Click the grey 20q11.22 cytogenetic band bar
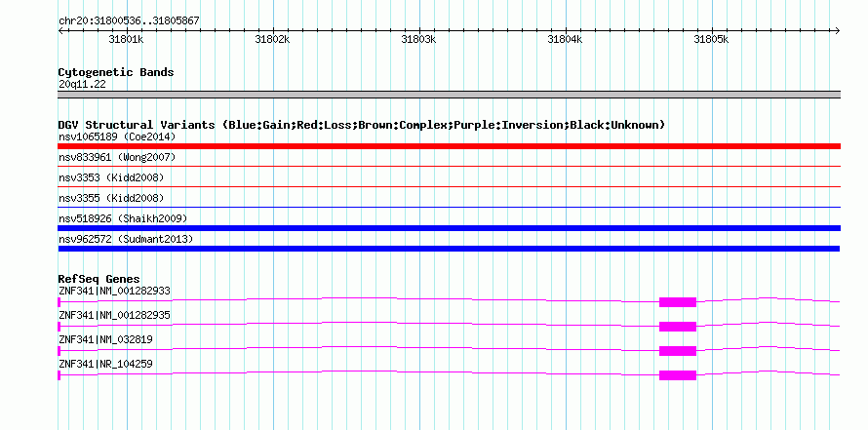The width and height of the screenshot is (868, 430). (449, 95)
